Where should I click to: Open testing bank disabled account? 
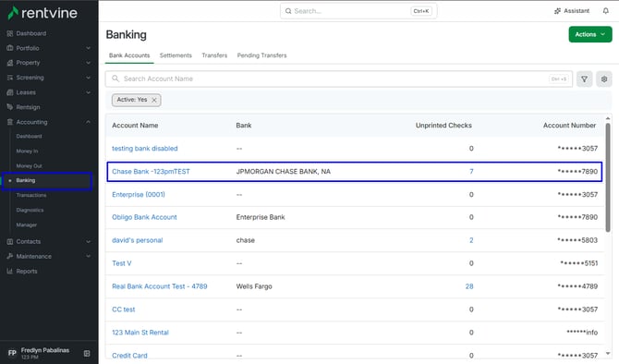point(144,149)
